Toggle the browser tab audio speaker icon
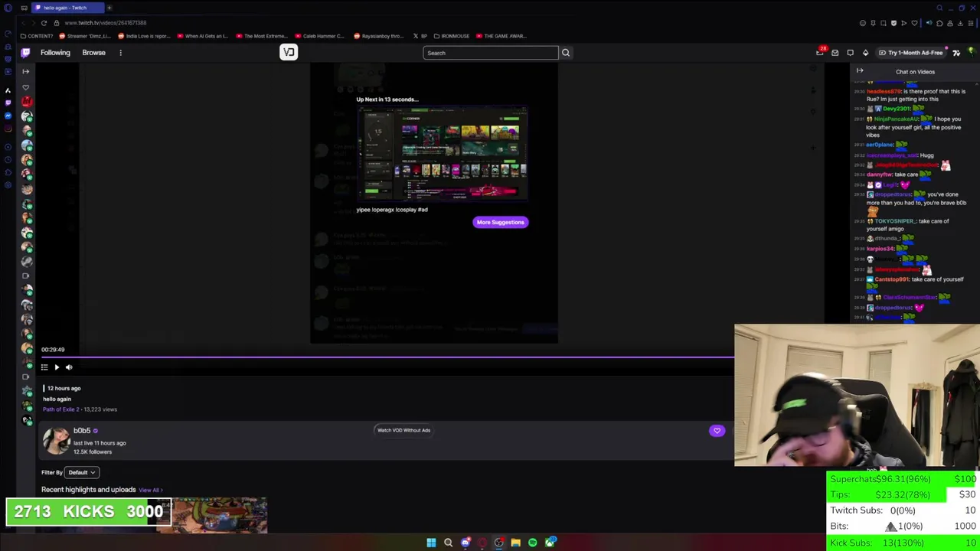The image size is (980, 551). click(929, 23)
